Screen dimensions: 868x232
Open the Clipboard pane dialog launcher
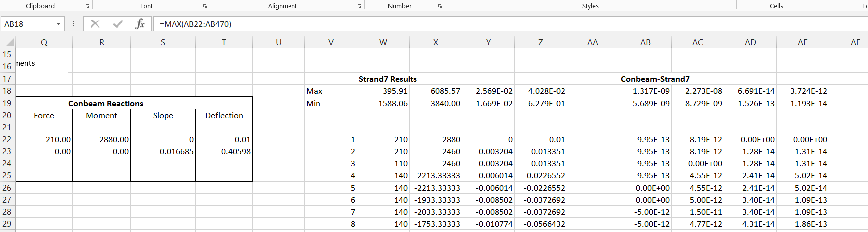[87, 6]
